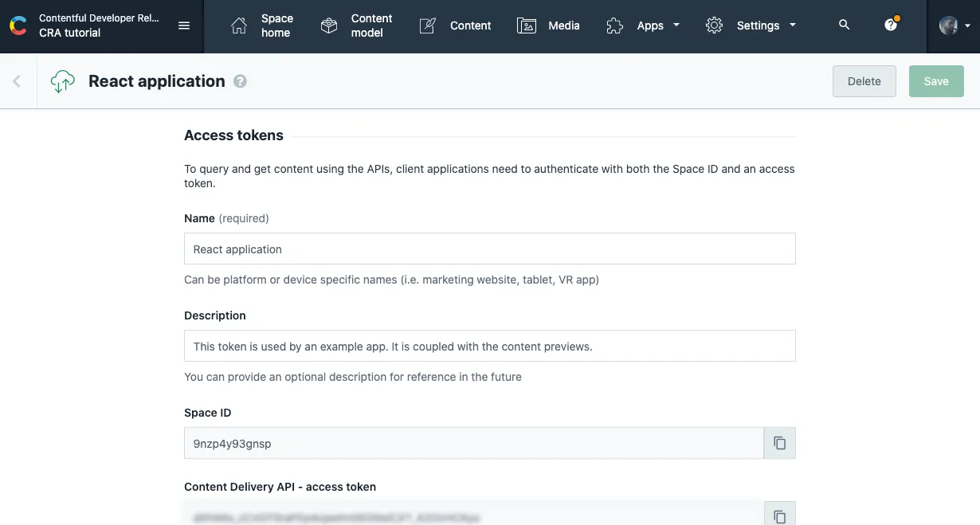
Task: Click the Space home house icon
Action: click(x=239, y=25)
